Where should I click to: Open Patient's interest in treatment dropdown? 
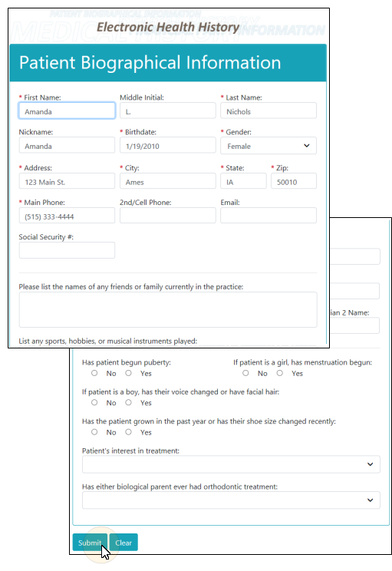tap(231, 464)
